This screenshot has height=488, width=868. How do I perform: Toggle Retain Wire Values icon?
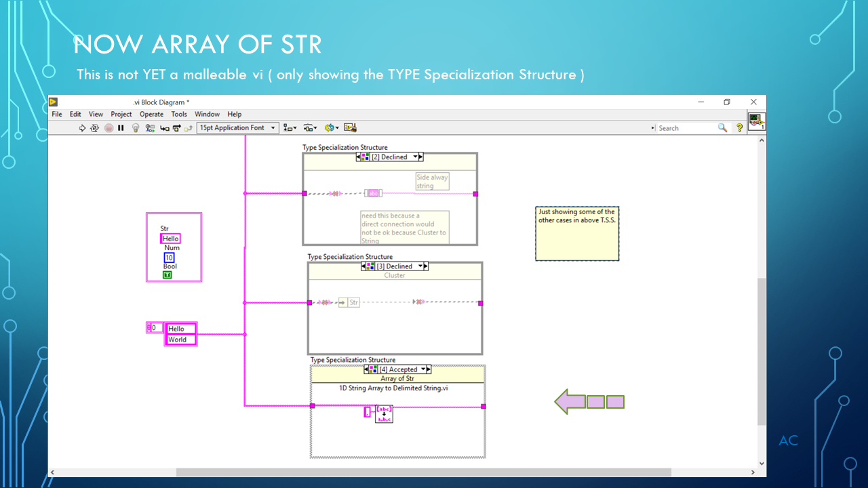click(150, 127)
